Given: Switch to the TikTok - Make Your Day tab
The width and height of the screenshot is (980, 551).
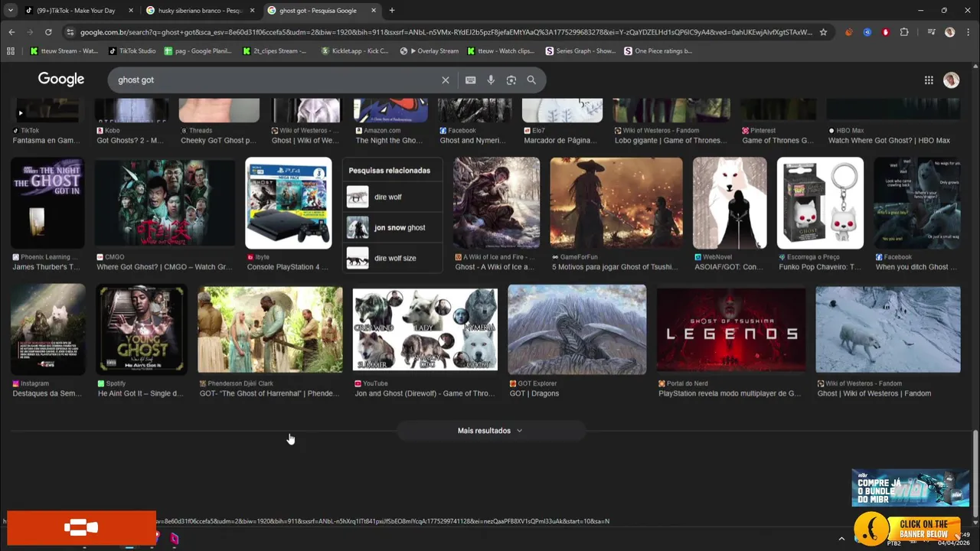Looking at the screenshot, I should pyautogui.click(x=80, y=11).
